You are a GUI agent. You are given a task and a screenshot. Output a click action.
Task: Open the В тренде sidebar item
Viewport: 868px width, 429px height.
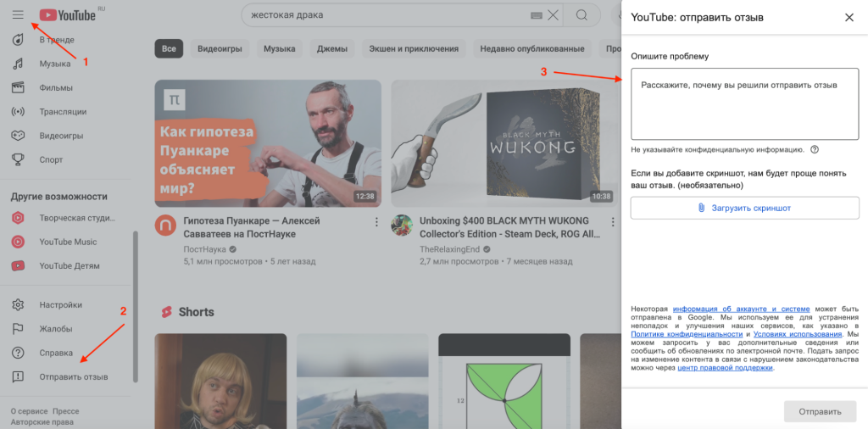57,40
